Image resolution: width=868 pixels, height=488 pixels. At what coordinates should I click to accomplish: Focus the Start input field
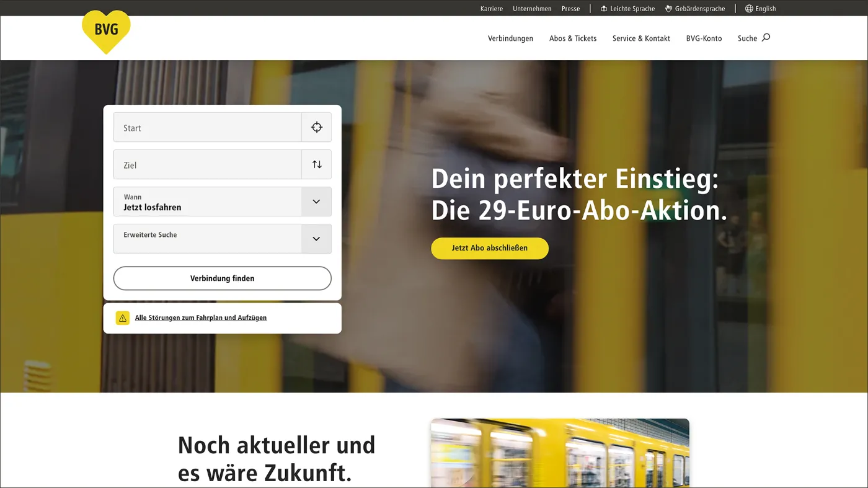(208, 128)
